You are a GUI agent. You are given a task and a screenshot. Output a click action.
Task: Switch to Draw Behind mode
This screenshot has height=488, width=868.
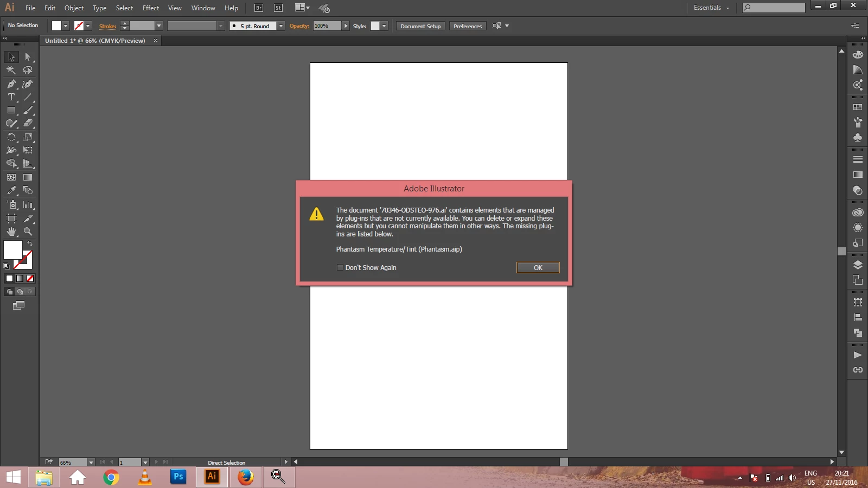20,292
